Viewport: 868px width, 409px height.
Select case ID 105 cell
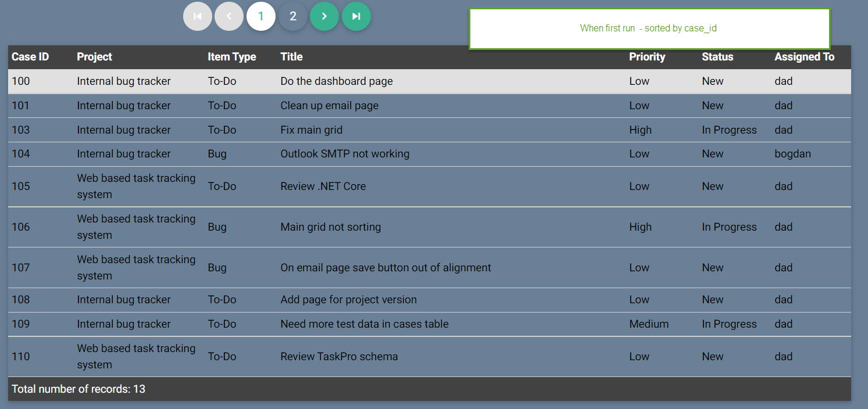21,186
